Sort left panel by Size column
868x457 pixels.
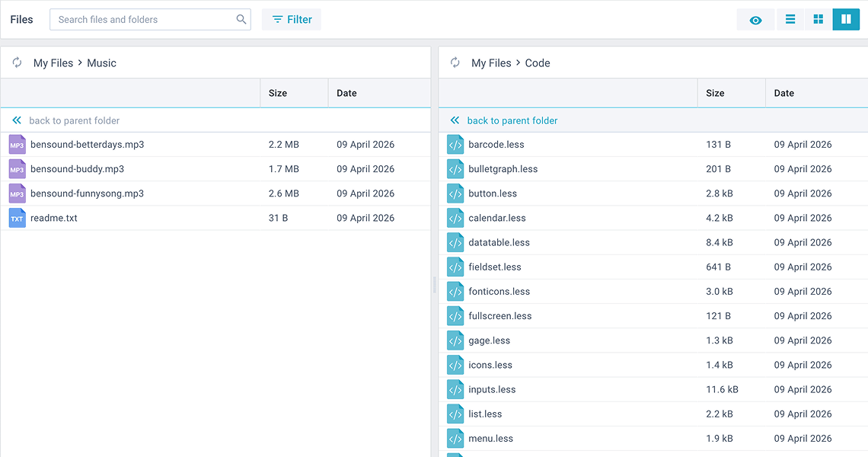[278, 93]
